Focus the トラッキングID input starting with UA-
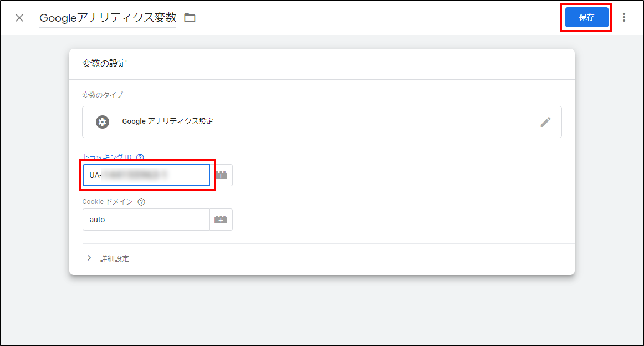644x346 pixels. tap(146, 175)
